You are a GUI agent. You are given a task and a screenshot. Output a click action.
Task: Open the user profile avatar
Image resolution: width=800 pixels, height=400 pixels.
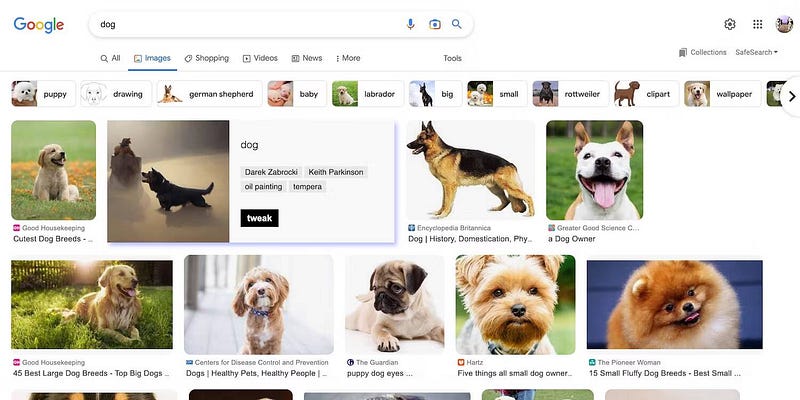pos(784,24)
